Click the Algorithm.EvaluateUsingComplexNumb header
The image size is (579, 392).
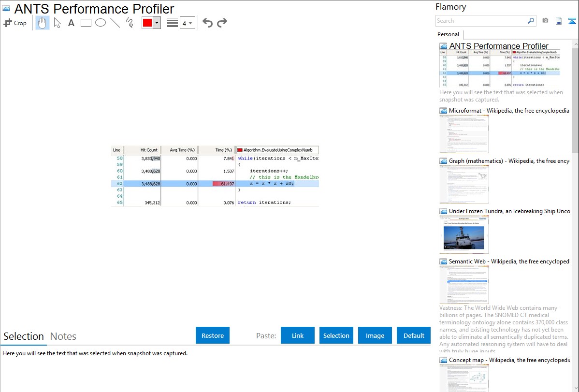coord(277,150)
